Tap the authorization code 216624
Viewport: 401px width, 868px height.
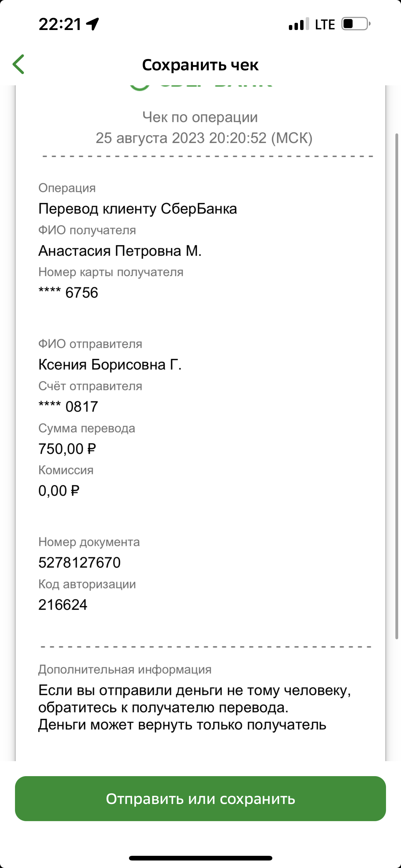point(63,605)
